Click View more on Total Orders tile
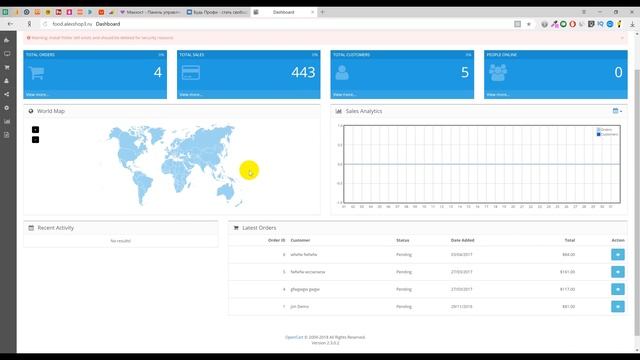This screenshot has height=360, width=640. tap(37, 95)
